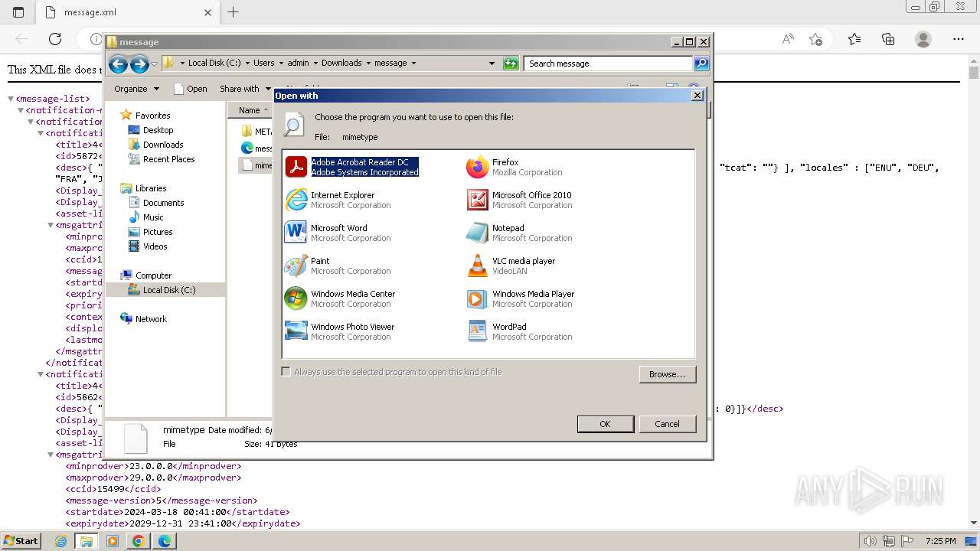Click the Open toolbar button in Explorer
Viewport: 980px width, 551px height.
pos(191,89)
